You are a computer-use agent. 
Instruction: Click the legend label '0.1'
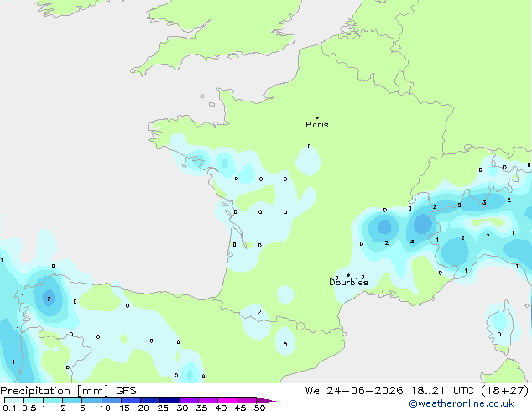click(9, 408)
